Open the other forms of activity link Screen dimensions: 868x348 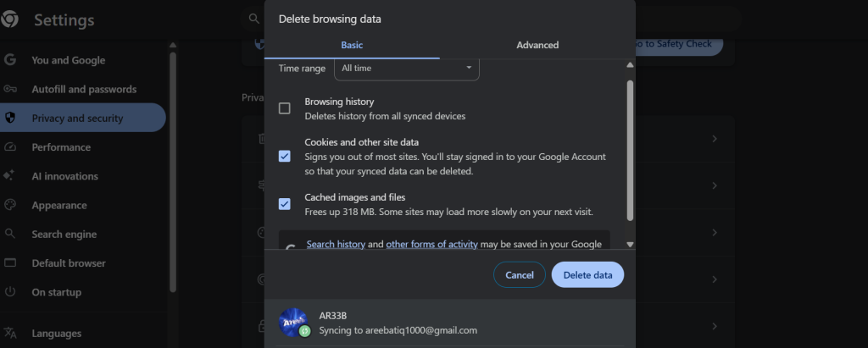coord(431,244)
